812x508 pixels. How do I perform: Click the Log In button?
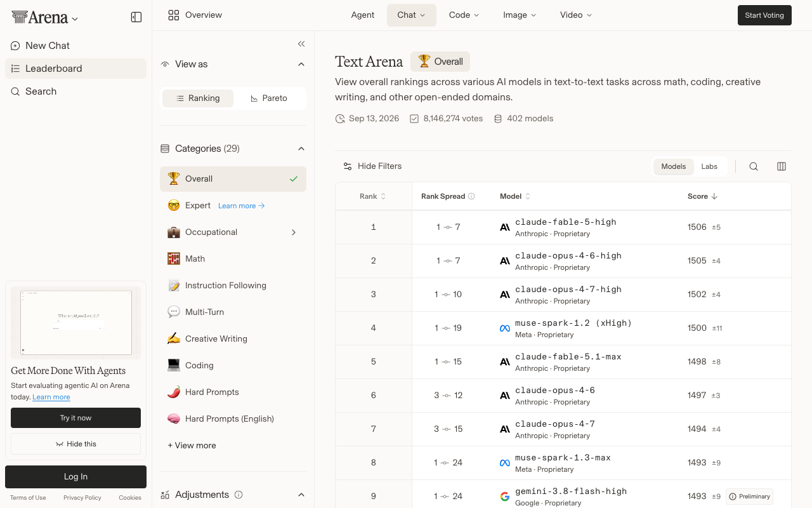[x=75, y=477]
